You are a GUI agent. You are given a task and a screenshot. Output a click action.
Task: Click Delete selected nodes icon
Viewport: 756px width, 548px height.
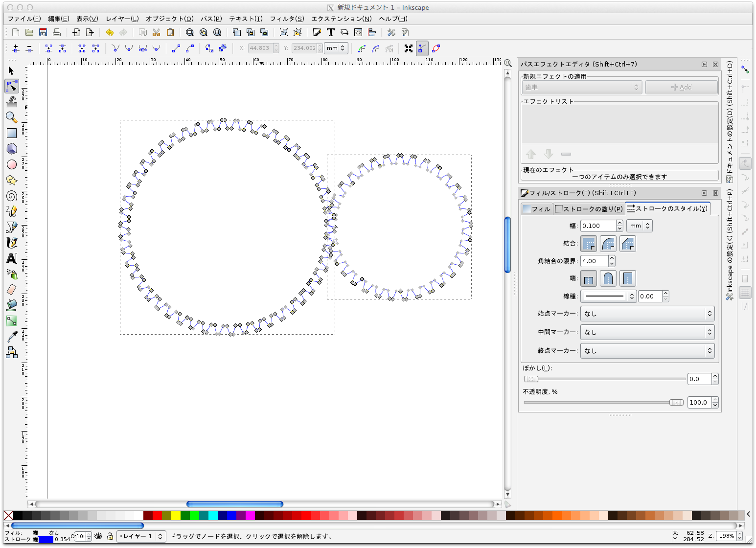pos(29,48)
